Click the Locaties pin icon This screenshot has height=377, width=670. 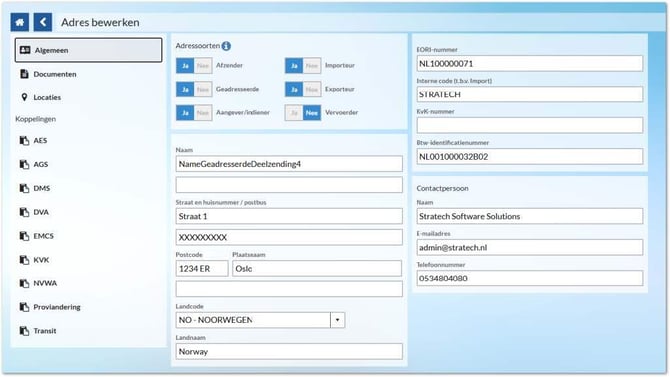(24, 97)
